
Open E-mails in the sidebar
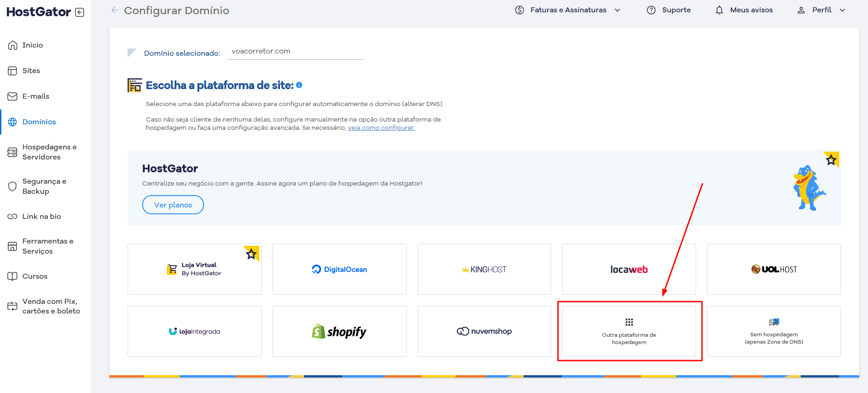tap(36, 96)
